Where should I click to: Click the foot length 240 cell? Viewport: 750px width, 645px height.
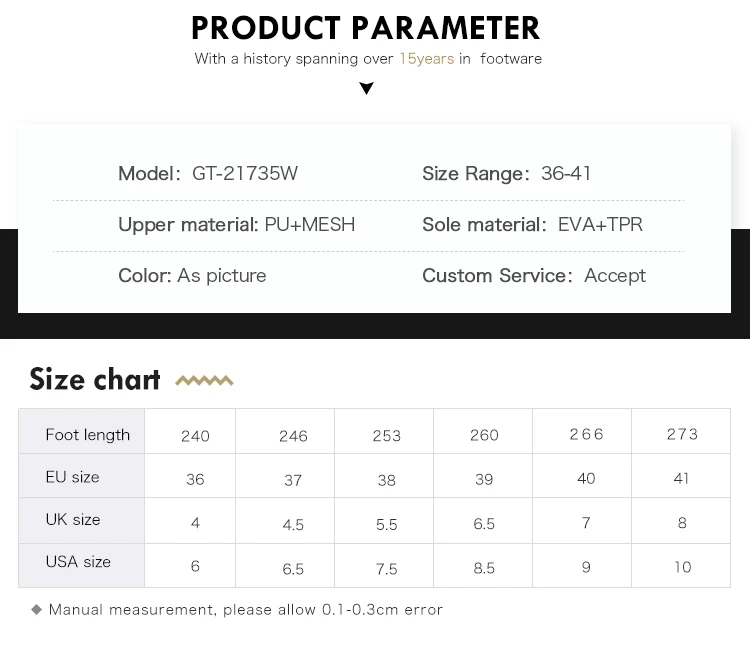click(195, 436)
